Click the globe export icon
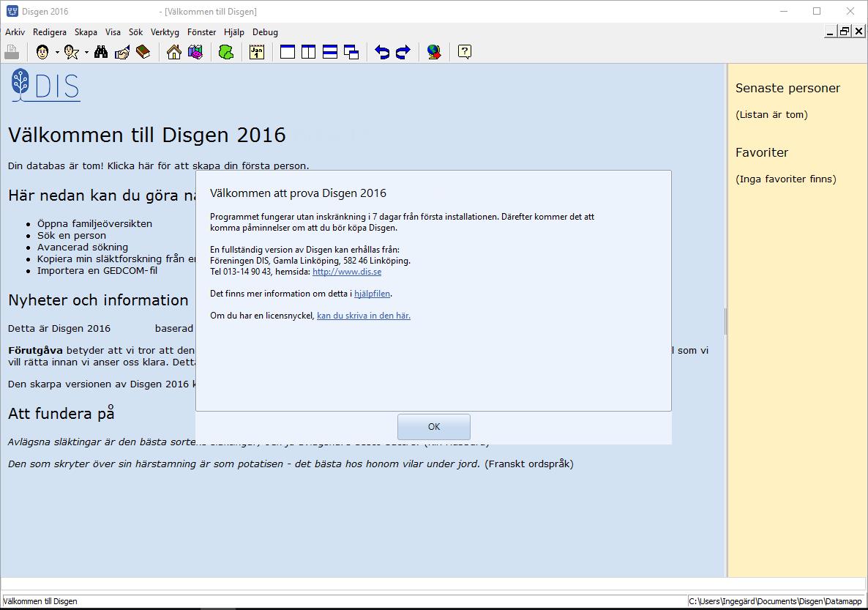Image resolution: width=868 pixels, height=610 pixels. click(434, 52)
